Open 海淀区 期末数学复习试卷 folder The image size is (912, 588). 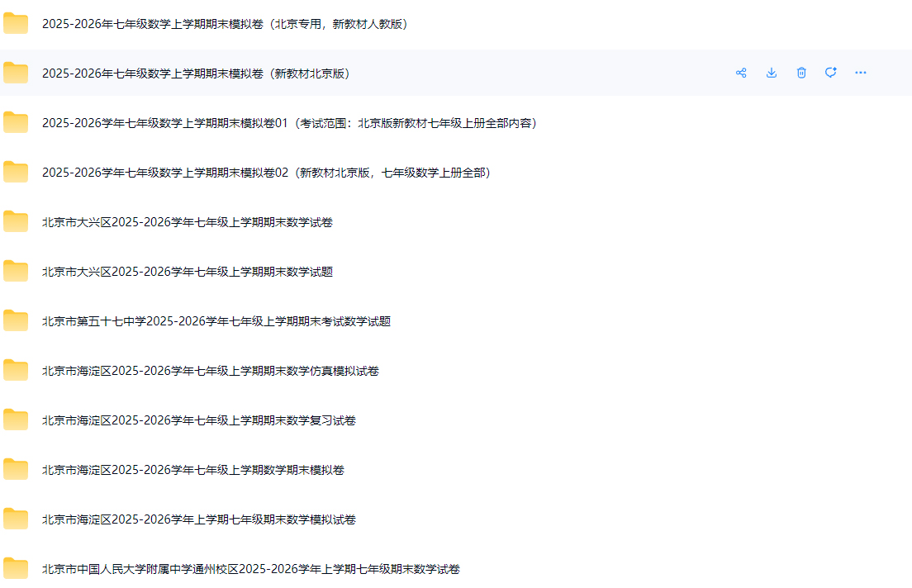[199, 420]
